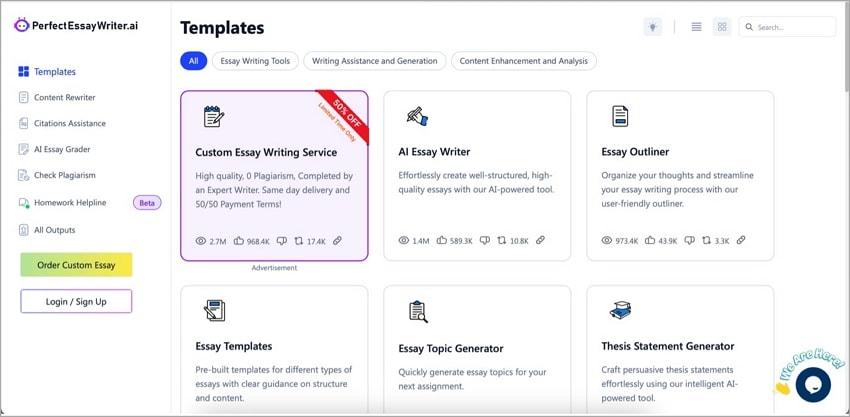Viewport: 850px width, 417px height.
Task: Click the Beta badge next to Homework Helpline
Action: pos(147,203)
